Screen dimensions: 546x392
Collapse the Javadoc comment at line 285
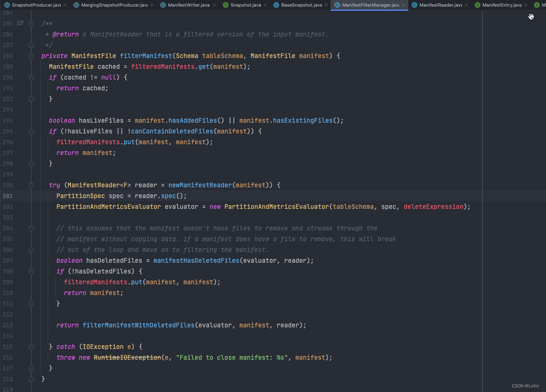pos(31,24)
